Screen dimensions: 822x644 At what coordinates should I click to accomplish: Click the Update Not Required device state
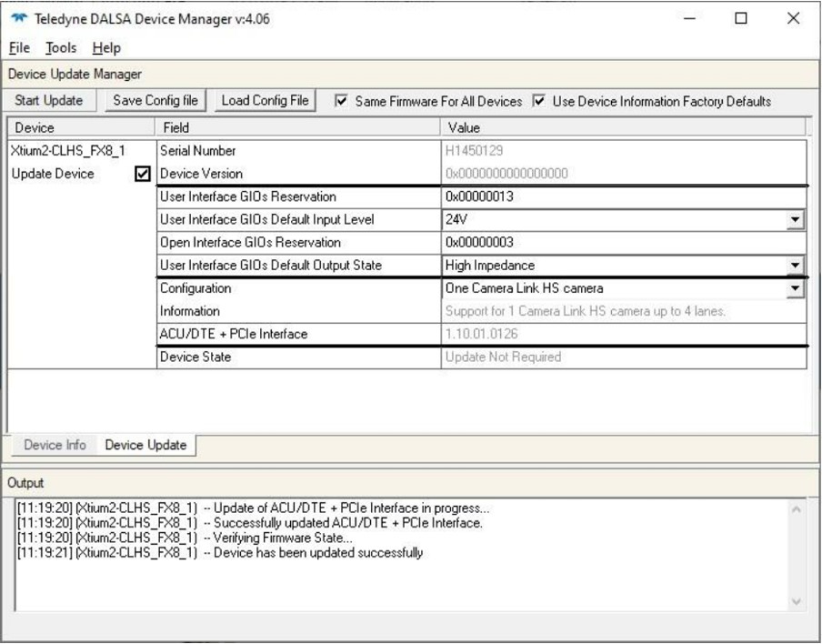click(503, 357)
